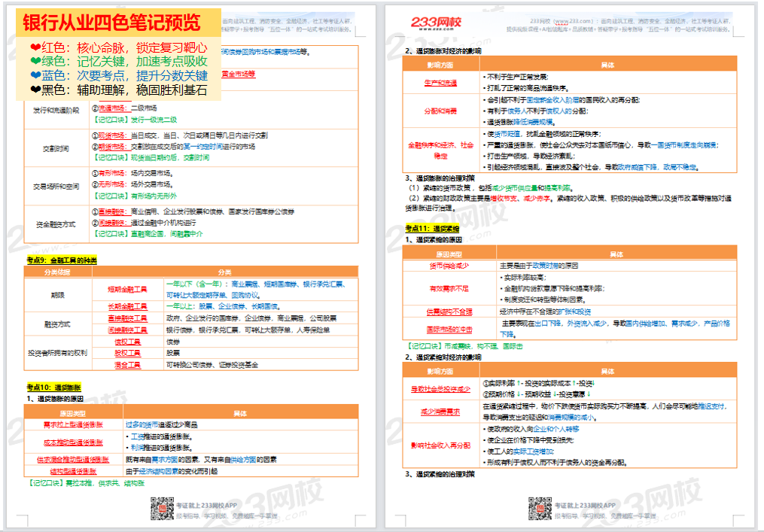The image size is (764, 532).
Task: Click the blue heart beside 蓝色
Action: [35, 76]
